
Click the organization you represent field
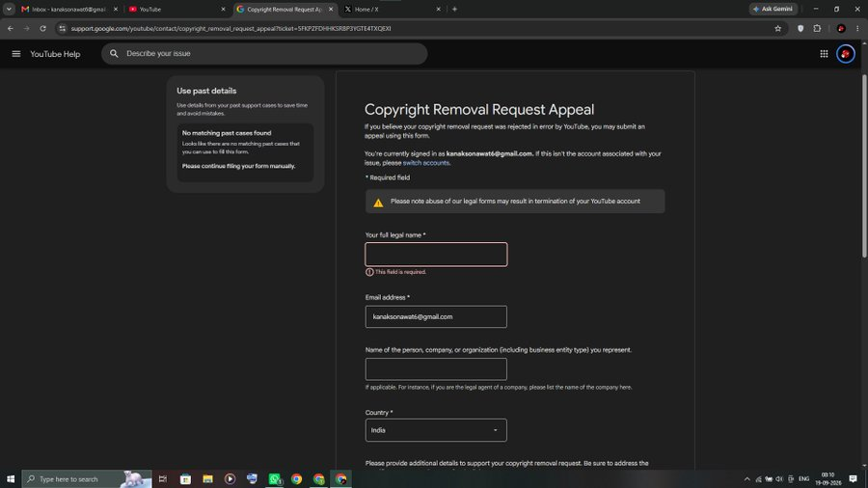436,369
